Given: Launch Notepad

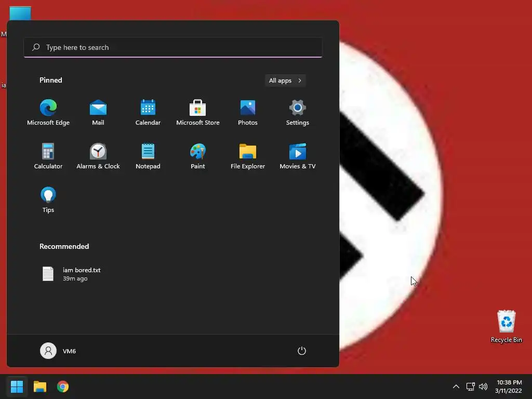Looking at the screenshot, I should pos(148,156).
